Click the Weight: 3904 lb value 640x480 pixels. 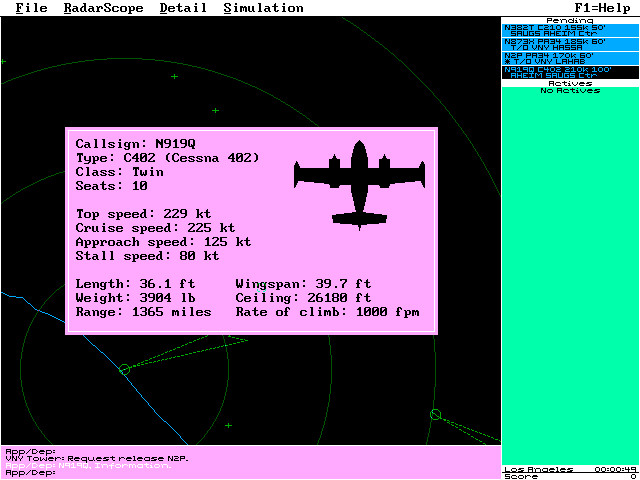click(x=136, y=298)
